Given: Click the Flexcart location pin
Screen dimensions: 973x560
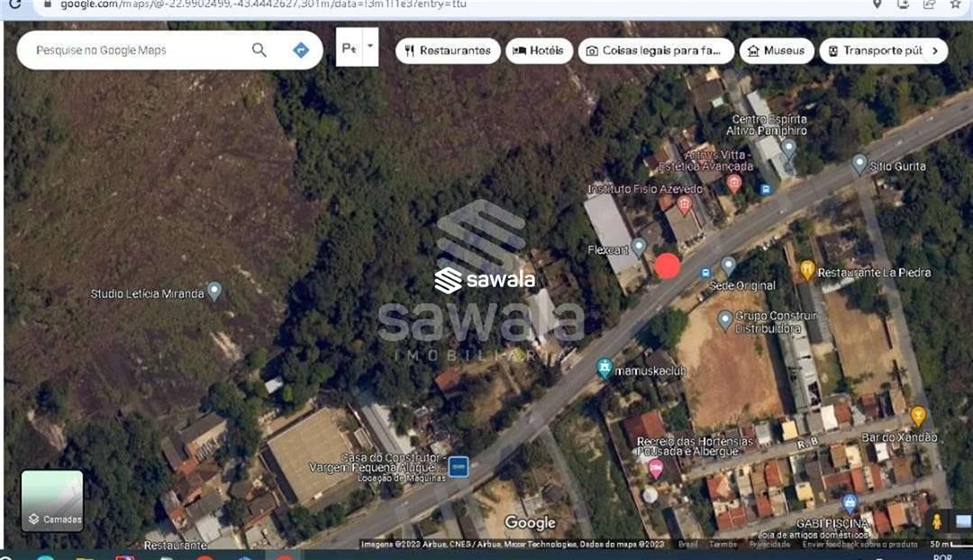Looking at the screenshot, I should pyautogui.click(x=639, y=248).
